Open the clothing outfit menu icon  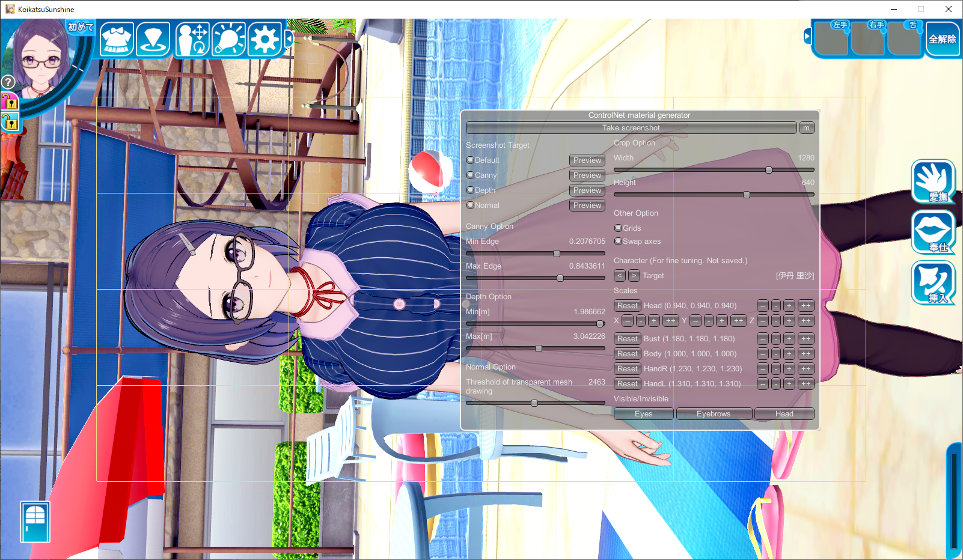[x=117, y=39]
